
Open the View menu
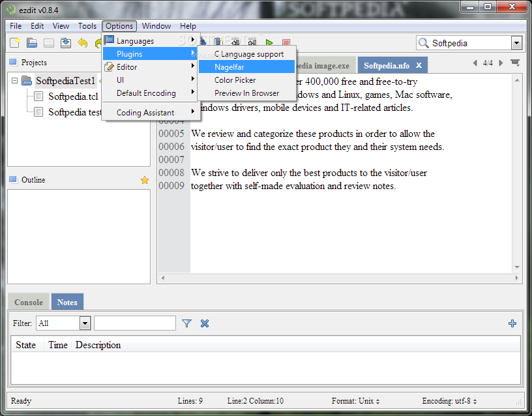(61, 26)
